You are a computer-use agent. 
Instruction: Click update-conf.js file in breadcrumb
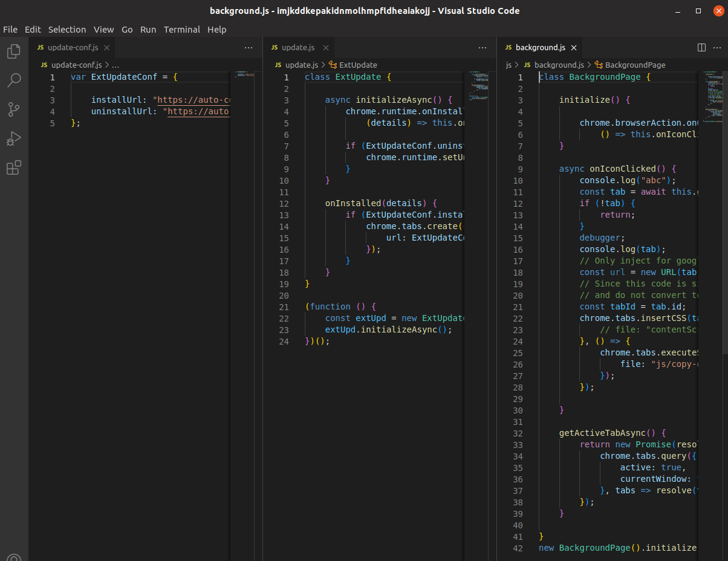(x=71, y=65)
